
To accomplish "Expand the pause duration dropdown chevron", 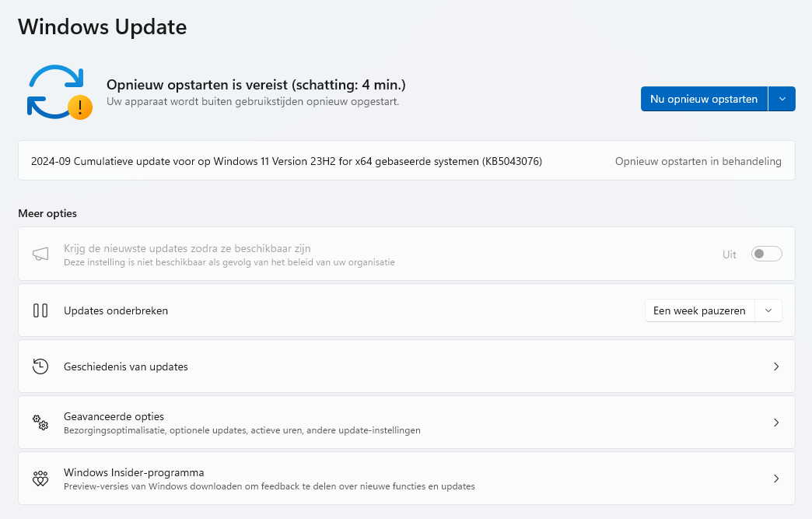I will tap(768, 310).
